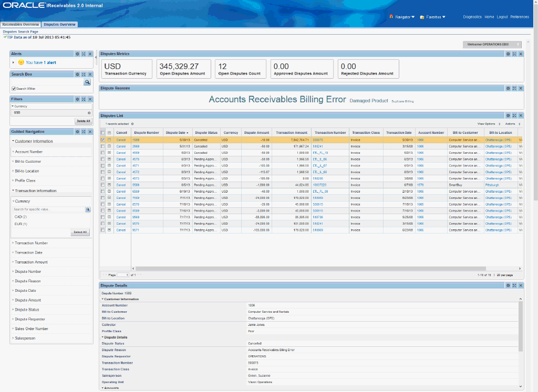Open the View Options menu

[489, 124]
